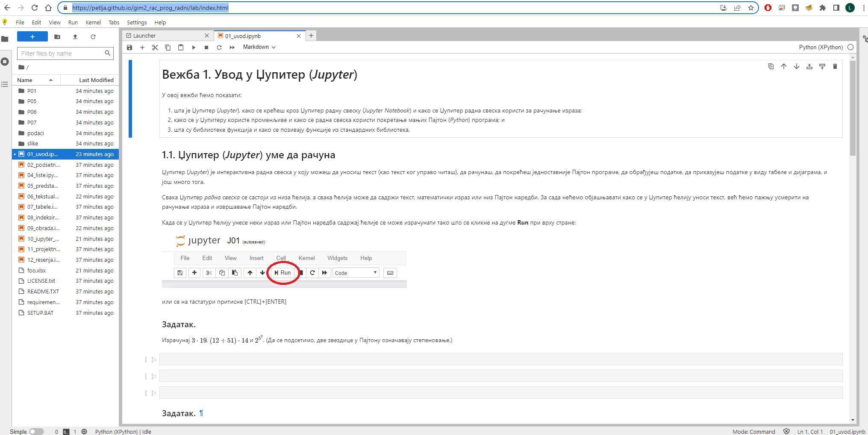Open the table of contents sidebar
The image size is (868, 435).
(5, 84)
